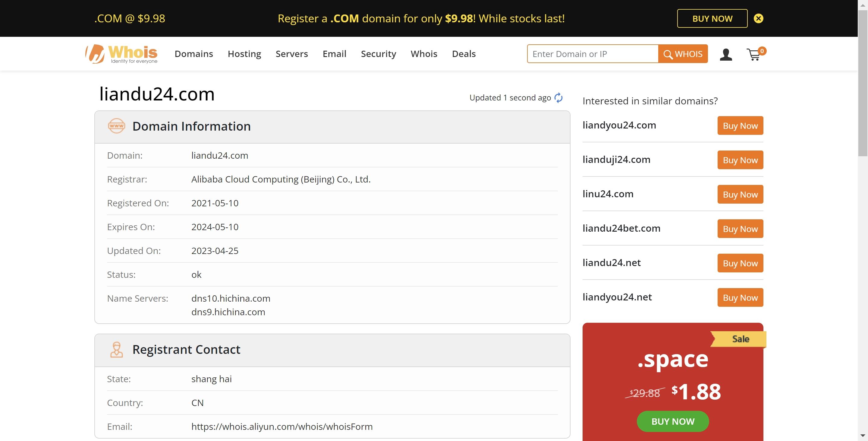Viewport: 868px width, 441px height.
Task: Click Buy Now for liandyou24.com
Action: tap(740, 125)
